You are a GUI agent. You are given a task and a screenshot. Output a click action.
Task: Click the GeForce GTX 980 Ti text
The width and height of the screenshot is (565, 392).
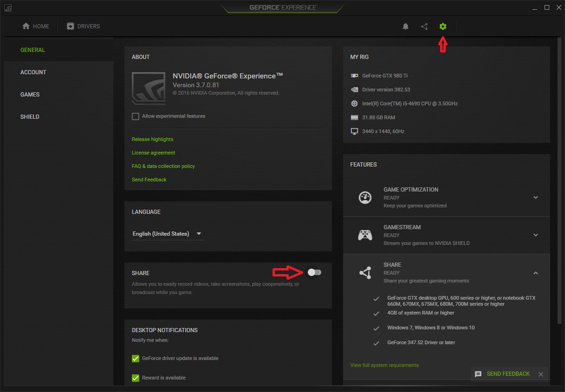[x=385, y=76]
